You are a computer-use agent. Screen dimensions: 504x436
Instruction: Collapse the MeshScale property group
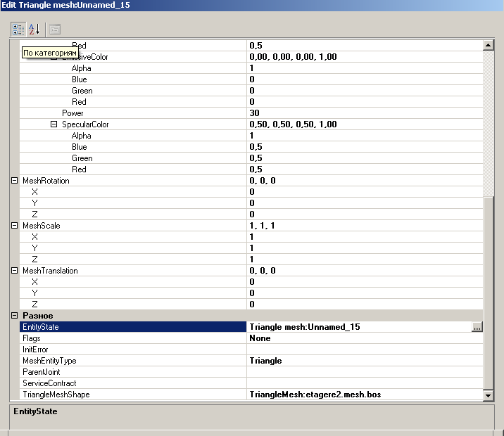[x=15, y=226]
